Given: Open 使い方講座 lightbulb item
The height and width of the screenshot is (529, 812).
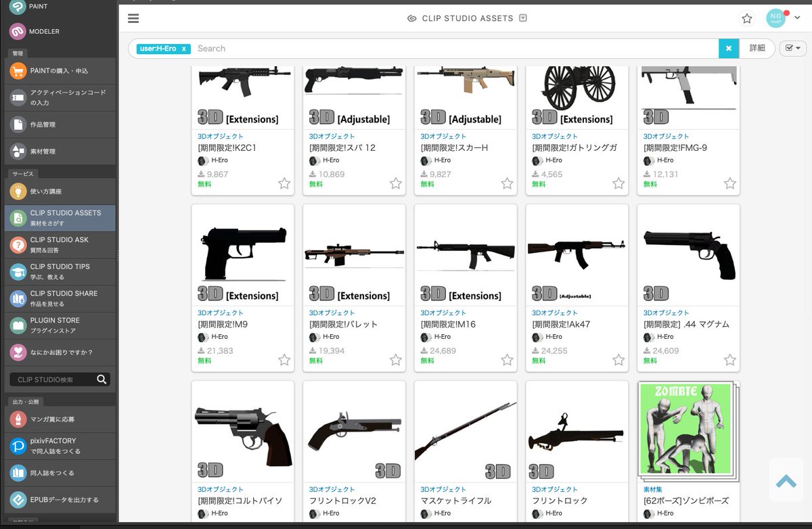Looking at the screenshot, I should 60,191.
